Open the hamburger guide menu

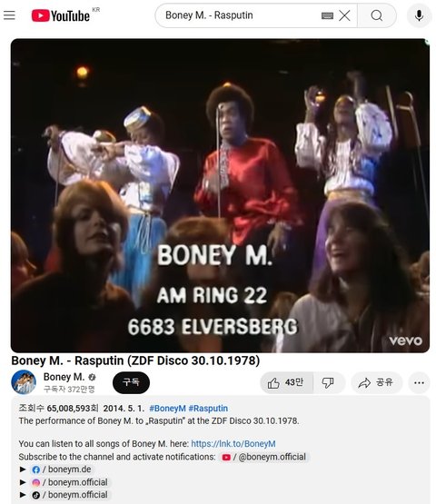(9, 15)
